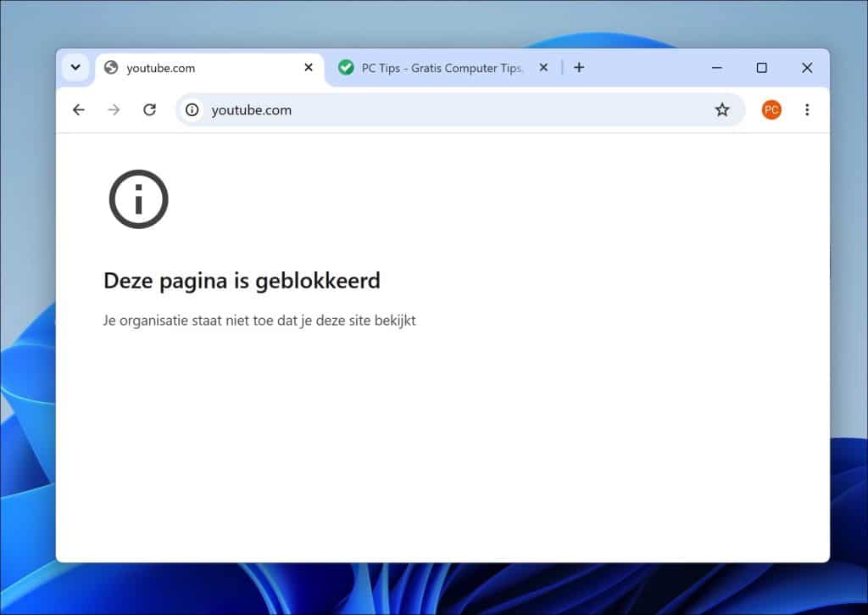
Task: Go forward with the forward arrow
Action: (x=114, y=109)
